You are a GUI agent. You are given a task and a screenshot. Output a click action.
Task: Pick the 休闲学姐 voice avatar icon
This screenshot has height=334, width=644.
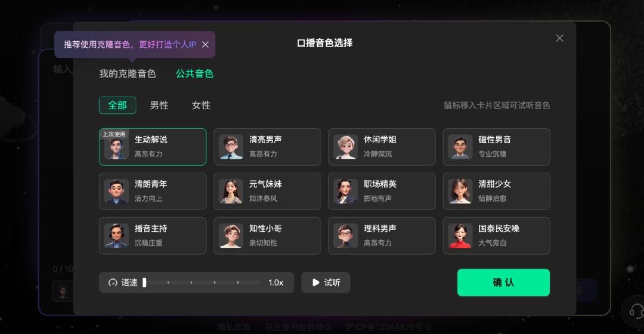tap(345, 147)
